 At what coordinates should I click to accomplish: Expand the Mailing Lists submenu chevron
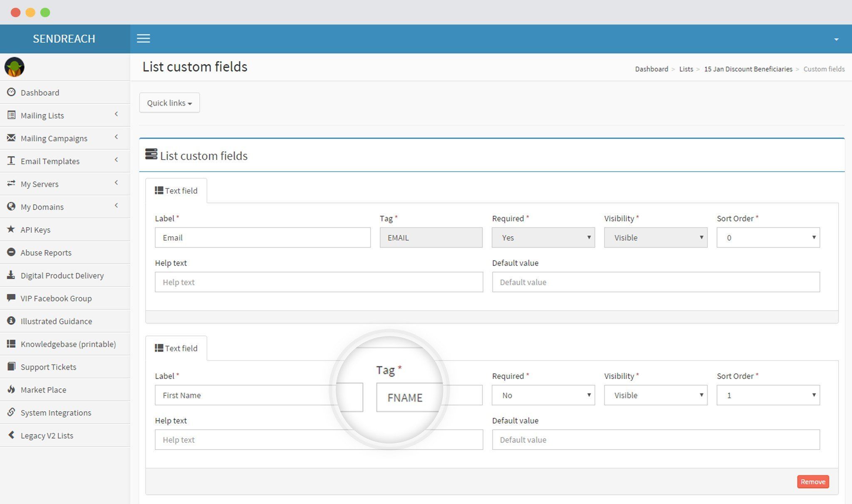tap(116, 114)
